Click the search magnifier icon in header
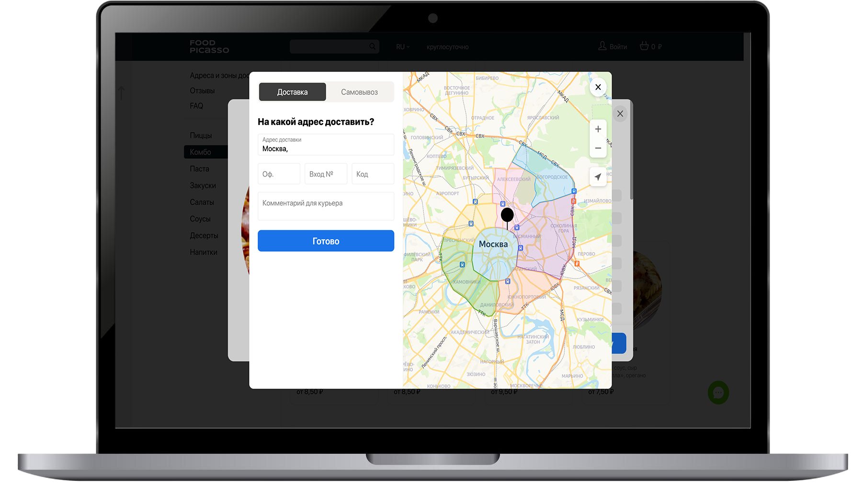This screenshot has height=504, width=863. tap(372, 46)
